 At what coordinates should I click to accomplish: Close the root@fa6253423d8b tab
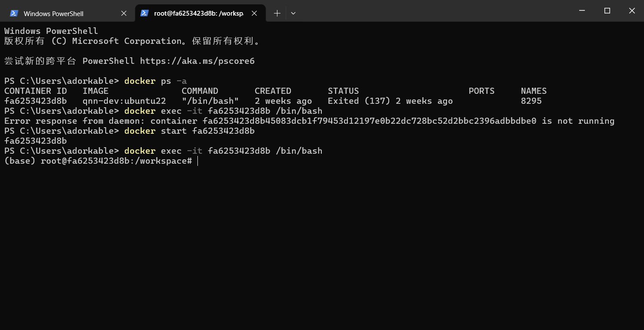click(x=254, y=13)
